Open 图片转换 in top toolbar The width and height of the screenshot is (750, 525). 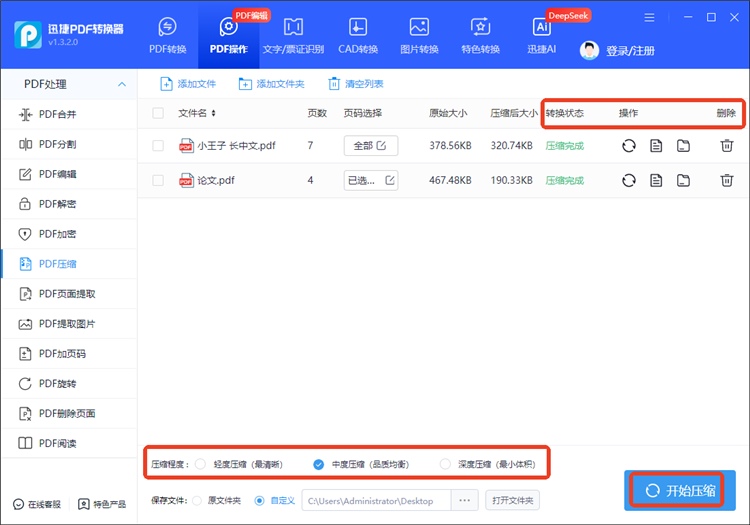click(419, 36)
